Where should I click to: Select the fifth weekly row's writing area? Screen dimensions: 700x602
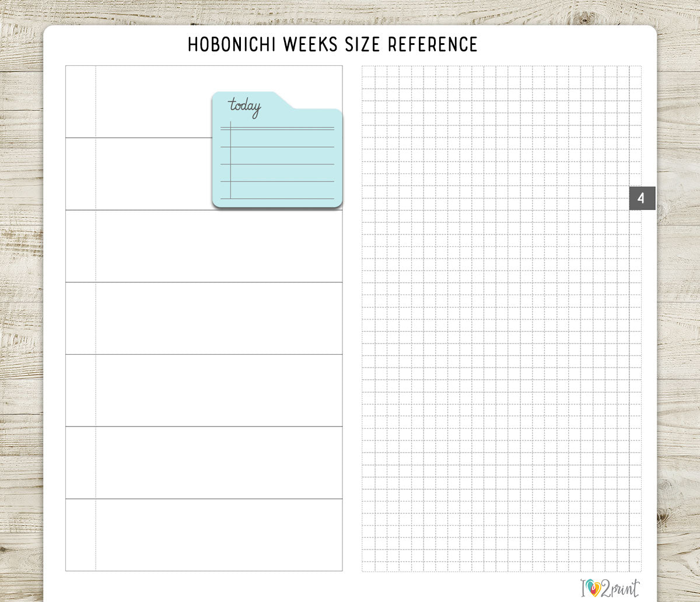pyautogui.click(x=219, y=391)
